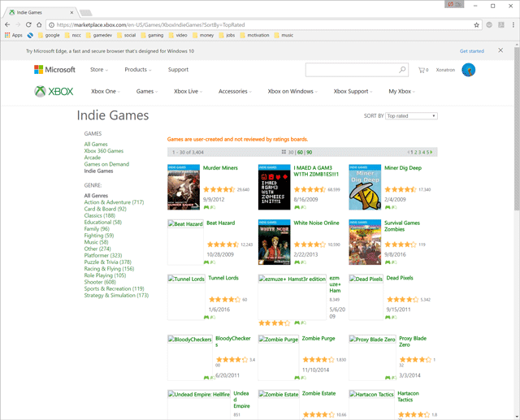The width and height of the screenshot is (520, 420).
Task: Select All Games in sidebar
Action: [96, 145]
